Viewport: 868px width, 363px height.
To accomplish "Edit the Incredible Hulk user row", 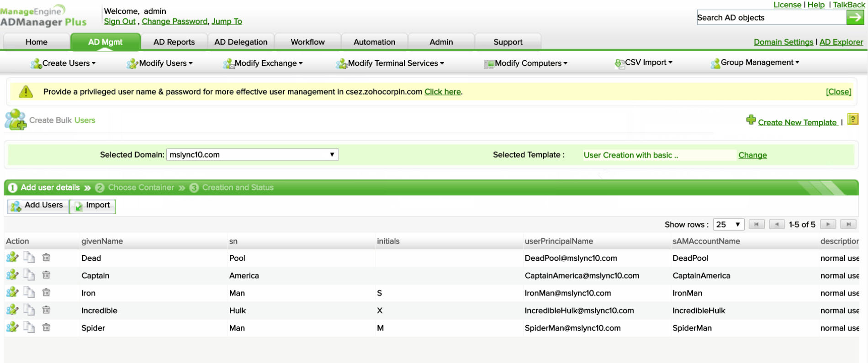I will [12, 310].
